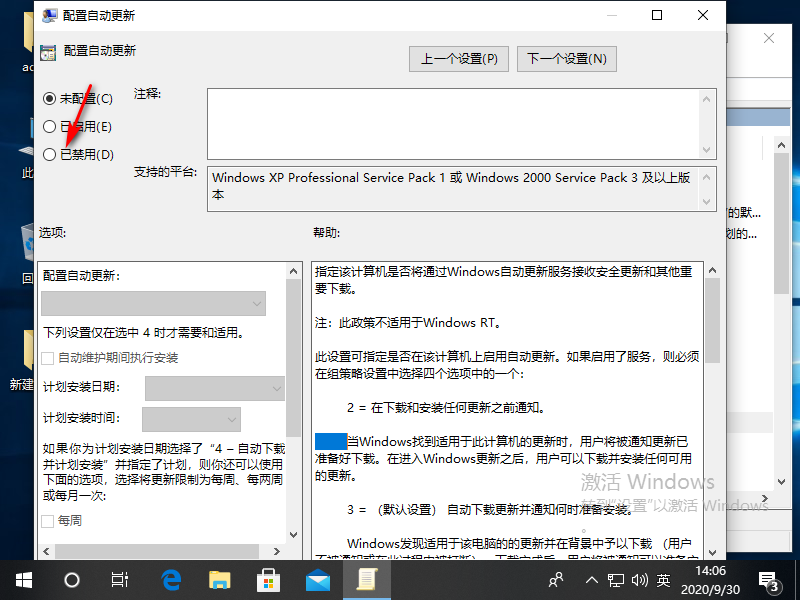Open the Mail app from the taskbar
The image size is (800, 600).
pos(318,579)
